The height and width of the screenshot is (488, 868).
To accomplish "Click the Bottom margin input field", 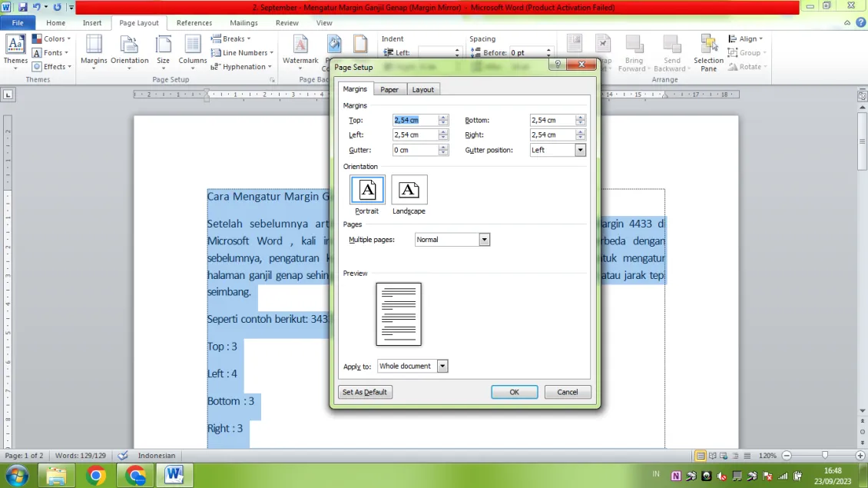I will [x=552, y=120].
